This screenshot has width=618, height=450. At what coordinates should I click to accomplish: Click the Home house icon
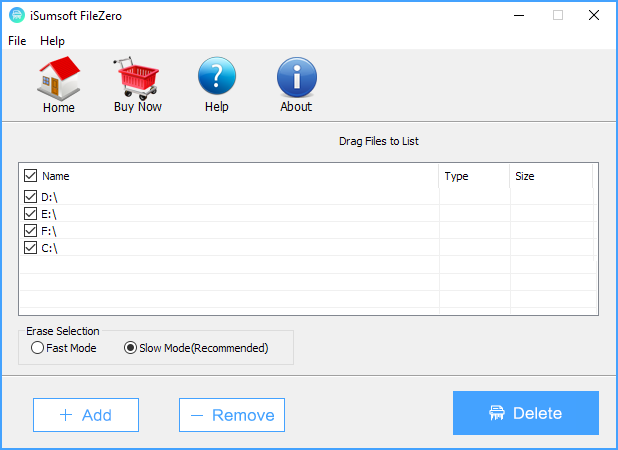(59, 78)
